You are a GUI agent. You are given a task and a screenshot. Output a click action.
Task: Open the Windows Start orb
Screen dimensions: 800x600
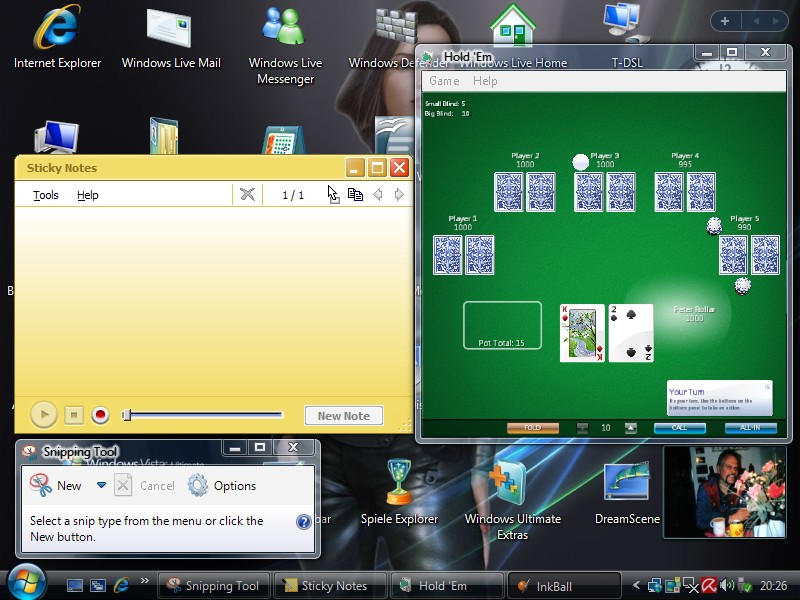[26, 582]
